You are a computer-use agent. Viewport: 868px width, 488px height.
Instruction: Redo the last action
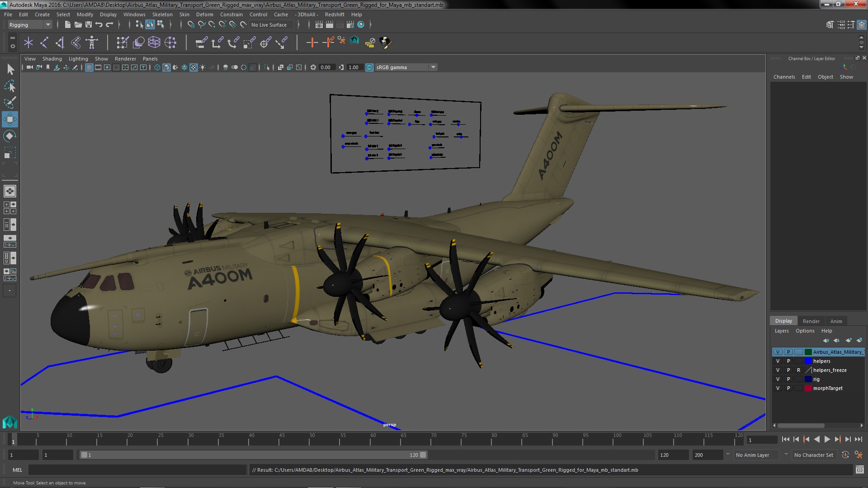point(109,24)
